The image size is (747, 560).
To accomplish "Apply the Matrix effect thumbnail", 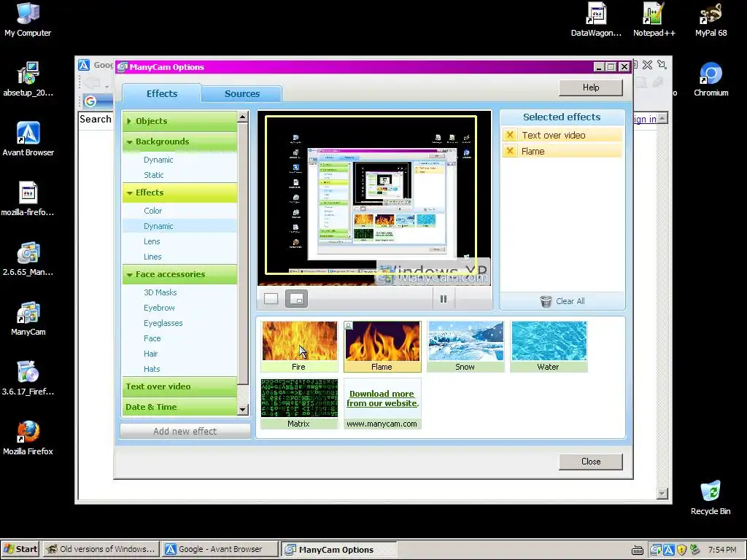I will 299,404.
